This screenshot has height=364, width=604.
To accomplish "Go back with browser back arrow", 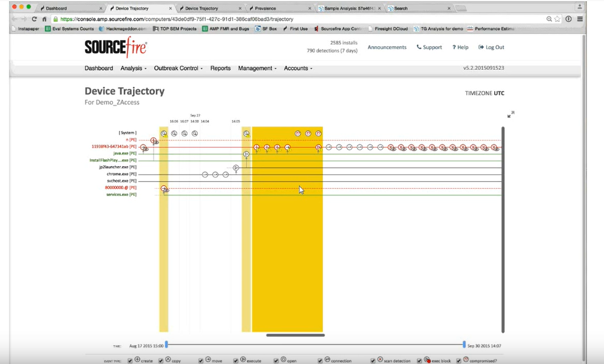I will (14, 19).
